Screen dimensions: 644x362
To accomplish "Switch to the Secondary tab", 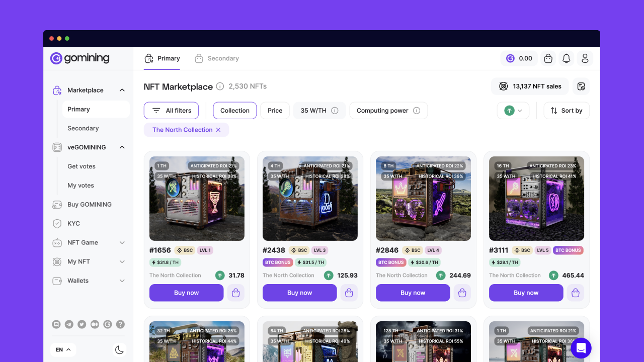I will pyautogui.click(x=217, y=59).
